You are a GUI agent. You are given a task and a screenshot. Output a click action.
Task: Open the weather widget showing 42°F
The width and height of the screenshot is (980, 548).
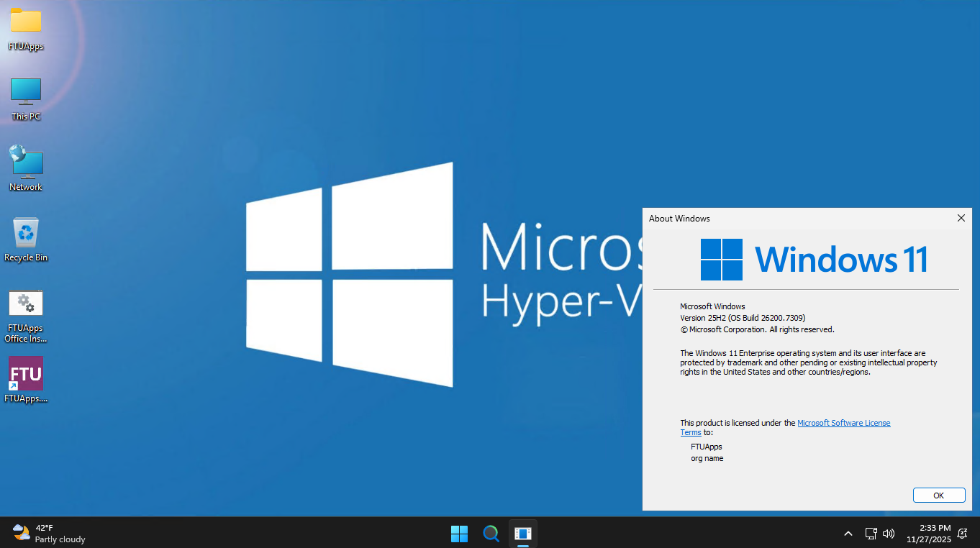(x=49, y=534)
